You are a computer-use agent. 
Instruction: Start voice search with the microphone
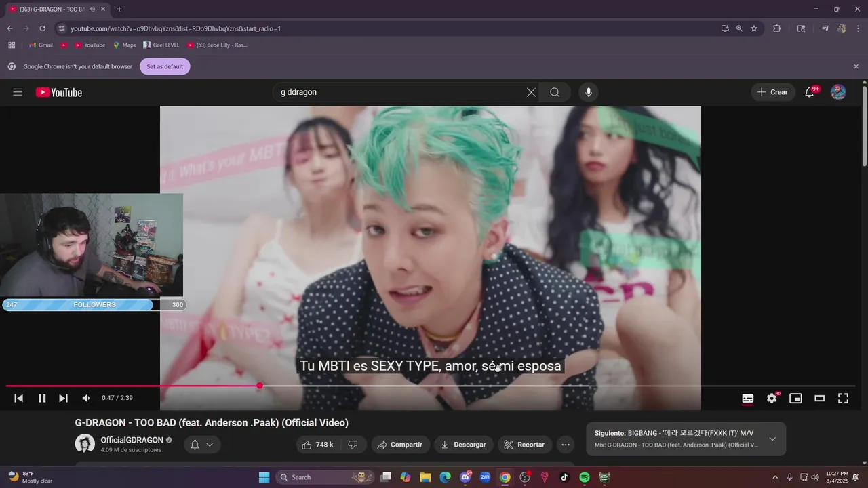[588, 92]
